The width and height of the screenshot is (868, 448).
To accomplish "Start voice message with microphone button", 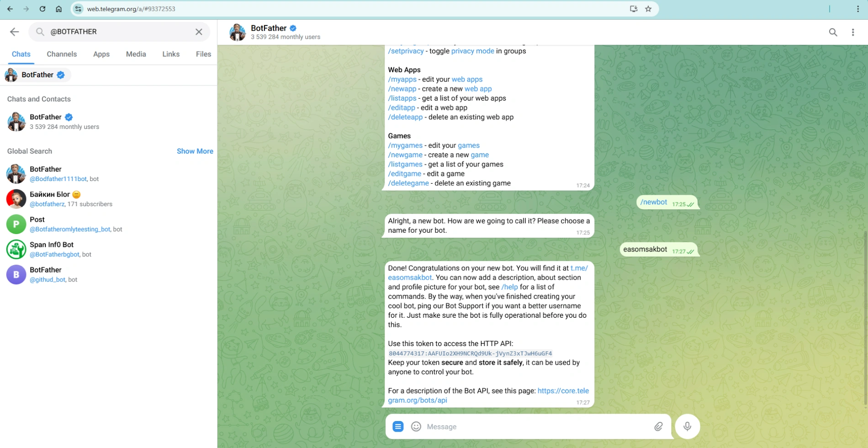I will [687, 427].
